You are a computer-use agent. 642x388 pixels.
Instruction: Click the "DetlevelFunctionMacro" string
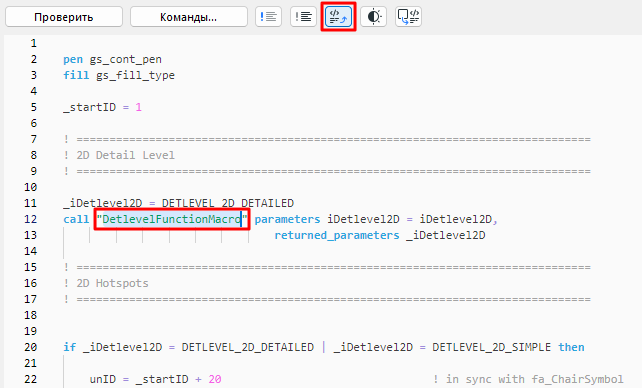point(172,219)
